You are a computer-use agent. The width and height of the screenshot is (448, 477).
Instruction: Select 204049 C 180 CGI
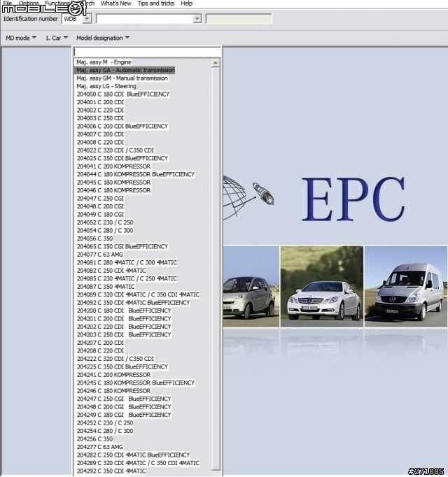(101, 215)
